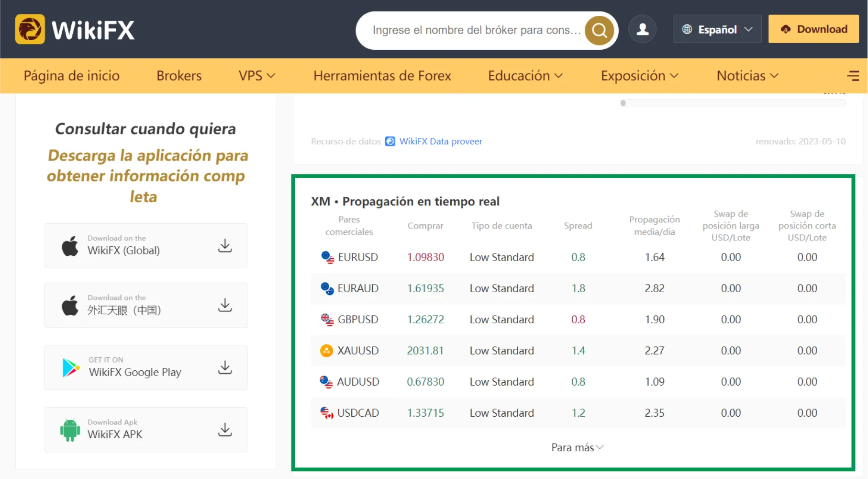Click the globe icon beside Español
This screenshot has height=479, width=868.
[687, 29]
